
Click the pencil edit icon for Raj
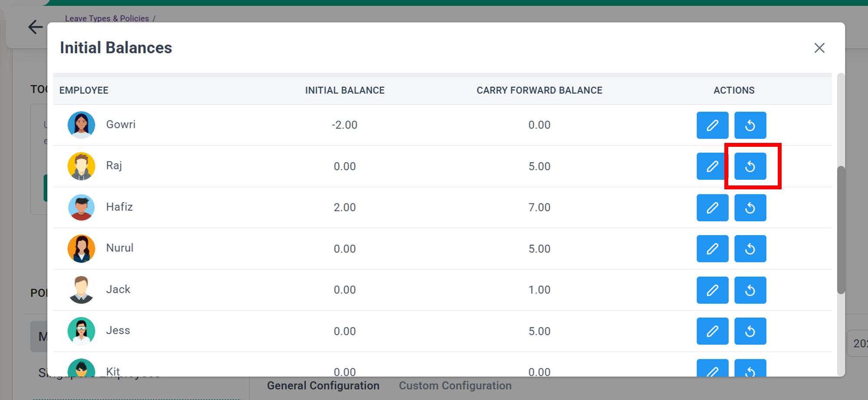click(x=712, y=166)
